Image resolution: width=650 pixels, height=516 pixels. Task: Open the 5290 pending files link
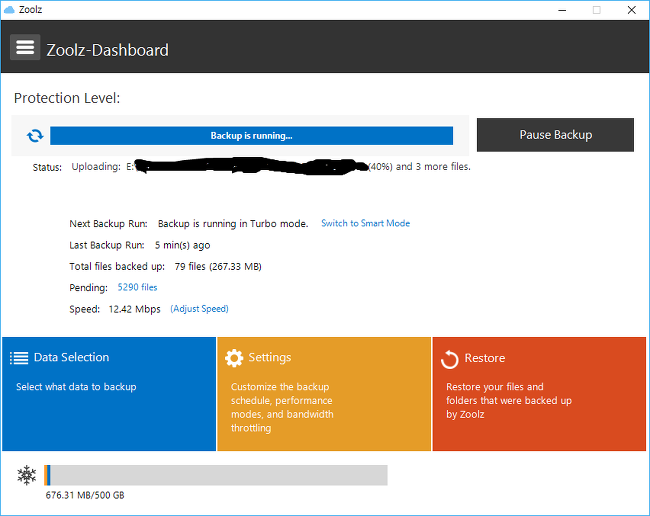coord(137,287)
